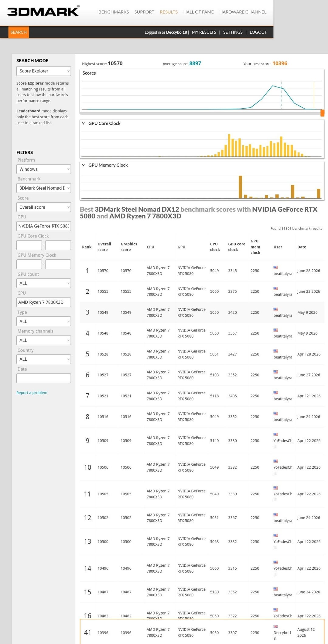Click GPU core clock 3427 in rank 5
Image resolution: width=328 pixels, height=644 pixels.
pos(232,354)
